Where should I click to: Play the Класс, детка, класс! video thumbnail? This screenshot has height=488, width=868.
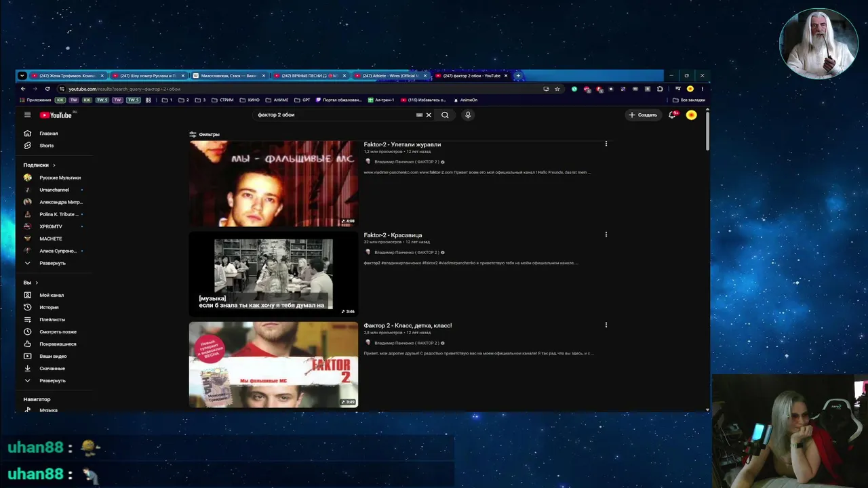(273, 365)
